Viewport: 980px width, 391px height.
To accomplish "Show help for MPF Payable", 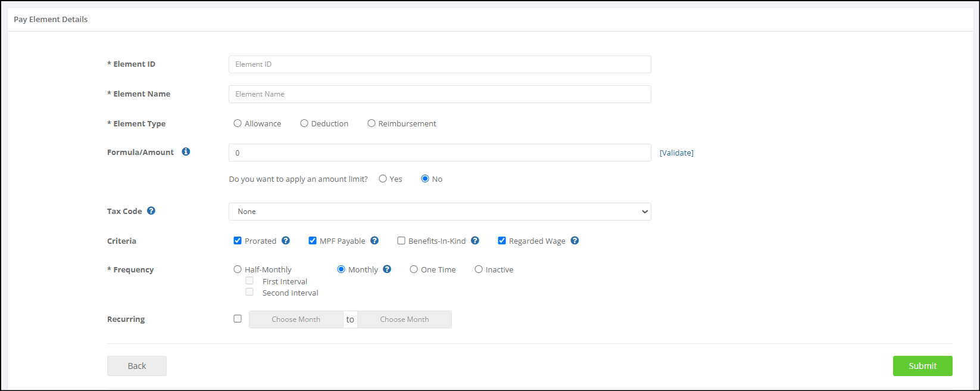I will [374, 241].
